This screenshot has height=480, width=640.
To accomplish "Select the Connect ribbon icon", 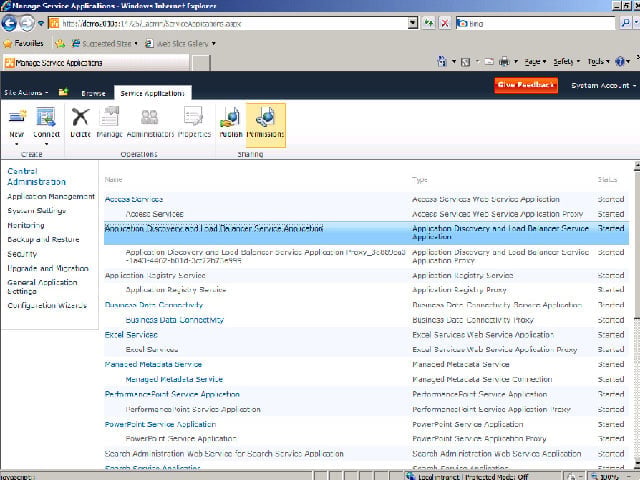I will tap(46, 117).
